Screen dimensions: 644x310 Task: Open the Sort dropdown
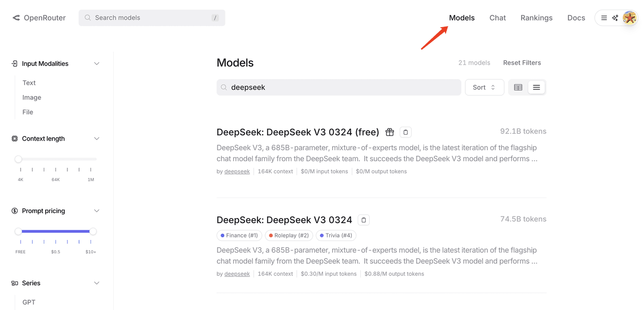coord(485,87)
